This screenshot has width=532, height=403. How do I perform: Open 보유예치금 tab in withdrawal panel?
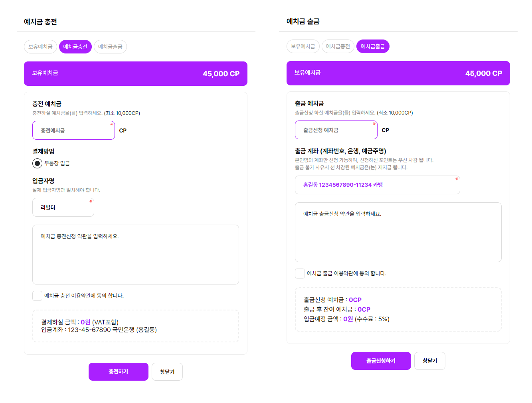click(303, 46)
